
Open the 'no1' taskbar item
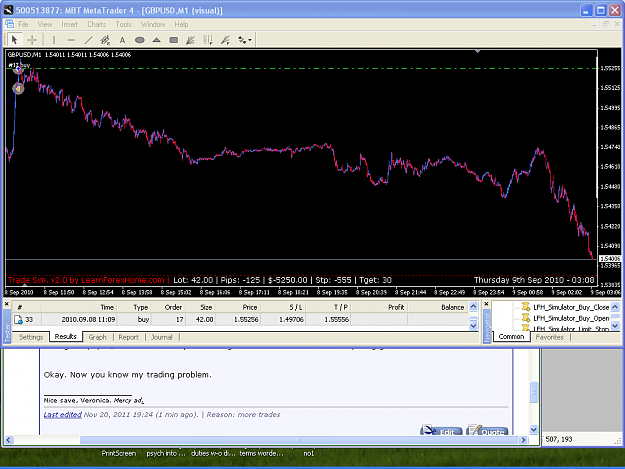coord(309,453)
